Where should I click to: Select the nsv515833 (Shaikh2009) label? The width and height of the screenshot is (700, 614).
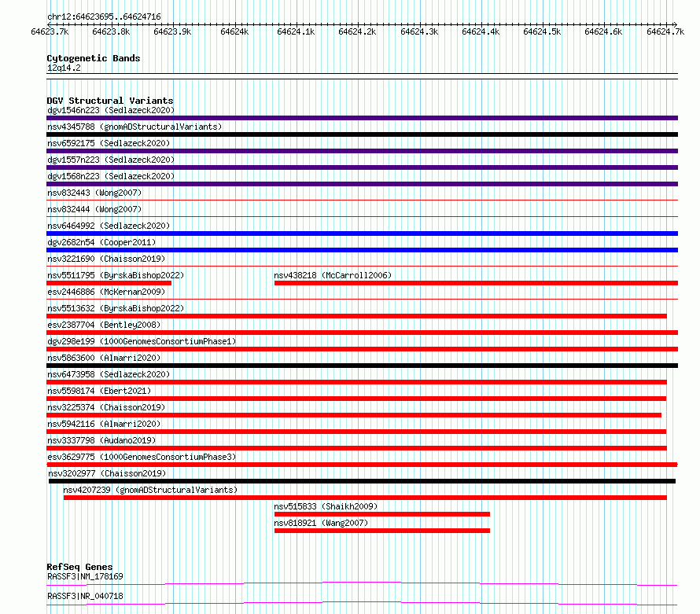(326, 506)
